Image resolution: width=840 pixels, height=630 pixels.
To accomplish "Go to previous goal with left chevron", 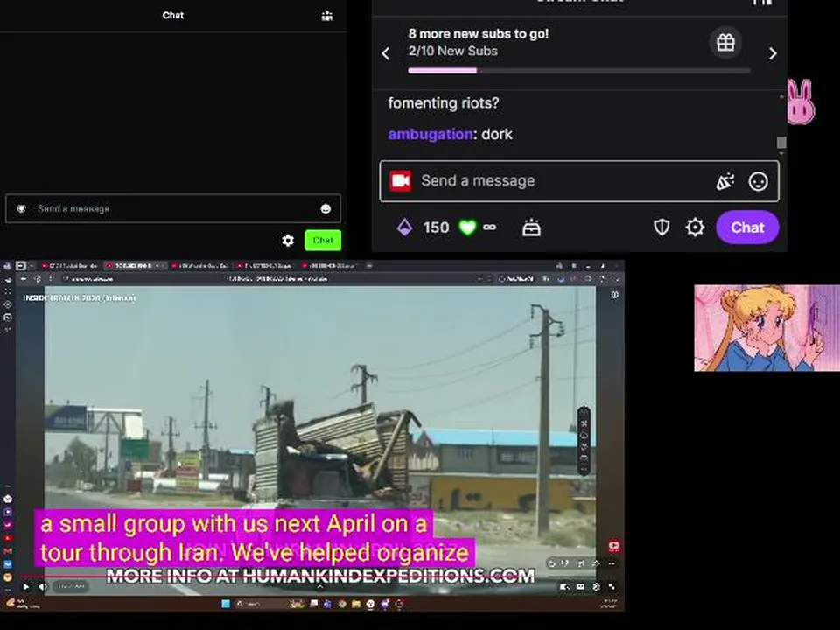I will point(386,53).
